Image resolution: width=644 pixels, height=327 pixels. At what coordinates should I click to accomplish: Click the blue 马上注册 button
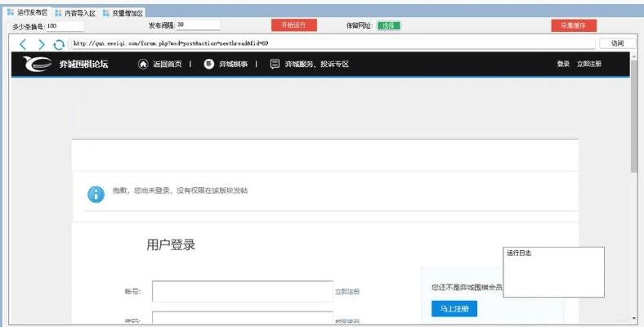click(x=454, y=308)
